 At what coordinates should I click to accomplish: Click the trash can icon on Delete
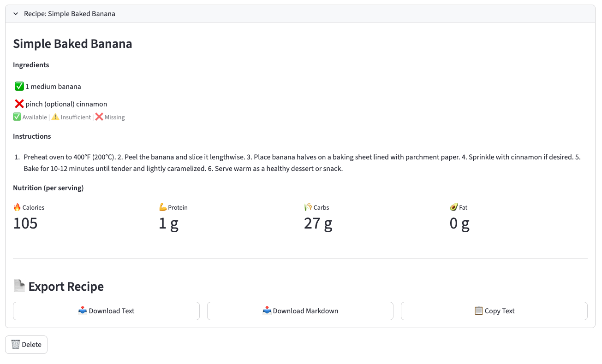(x=16, y=345)
